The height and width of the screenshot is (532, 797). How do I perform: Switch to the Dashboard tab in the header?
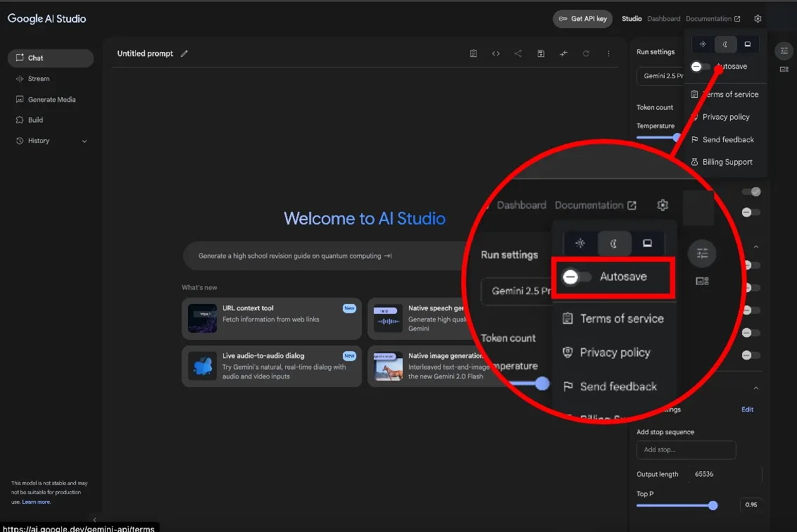point(664,19)
